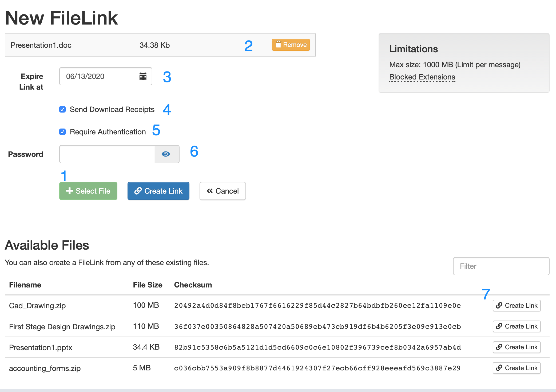Click the trash icon to remove Presentation1.doc
The height and width of the screenshot is (392, 556).
278,45
